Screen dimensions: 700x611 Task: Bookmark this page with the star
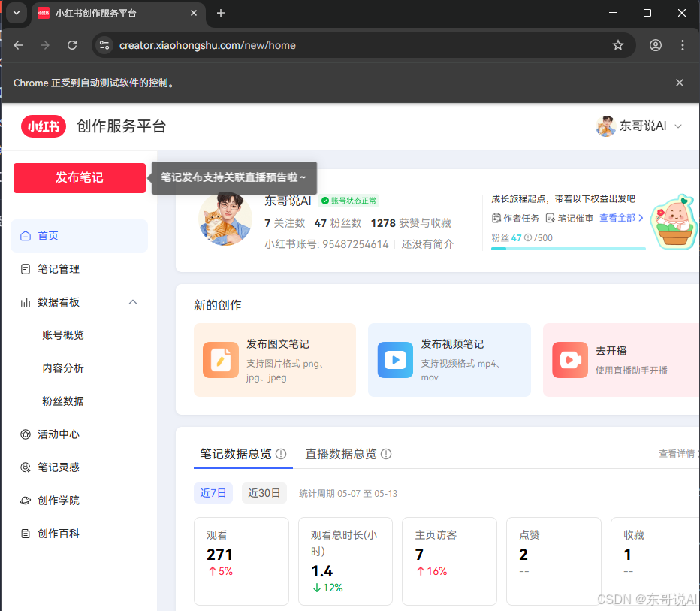click(618, 45)
